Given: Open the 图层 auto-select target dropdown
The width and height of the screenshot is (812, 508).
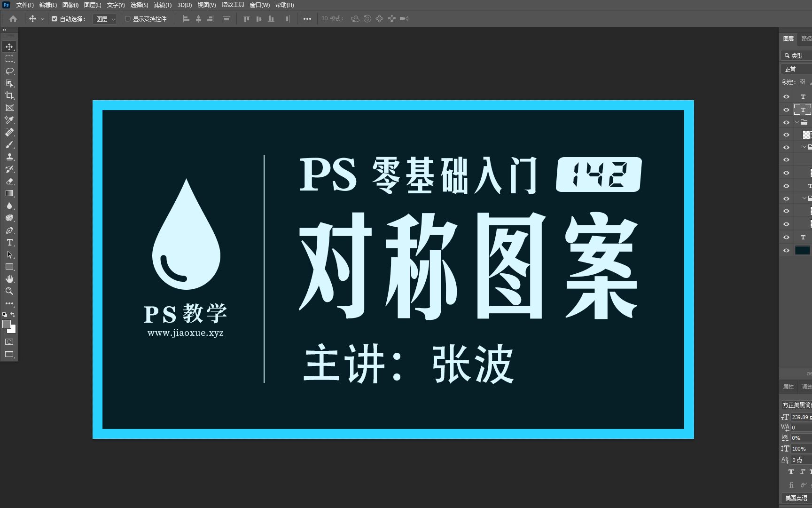Looking at the screenshot, I should click(x=105, y=19).
